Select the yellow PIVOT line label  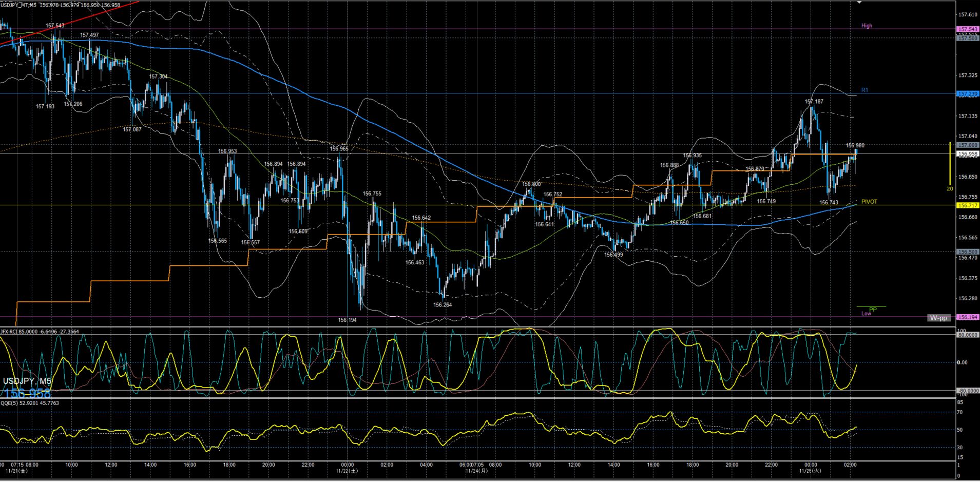point(869,202)
